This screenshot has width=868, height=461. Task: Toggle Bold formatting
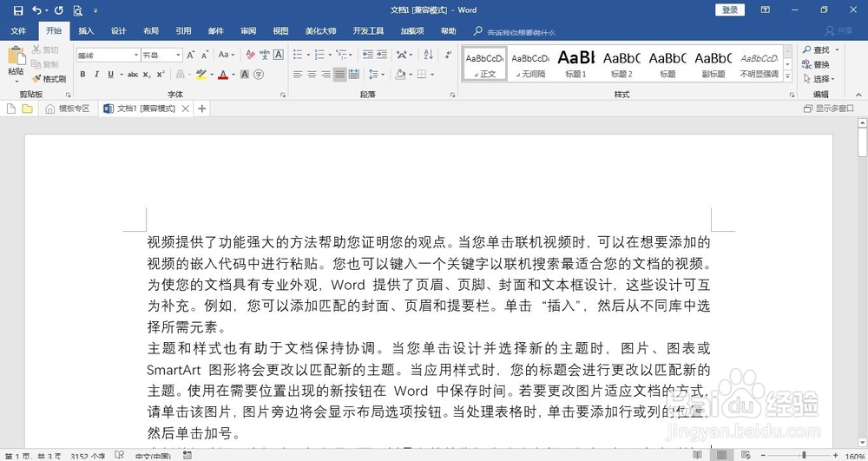click(x=82, y=74)
